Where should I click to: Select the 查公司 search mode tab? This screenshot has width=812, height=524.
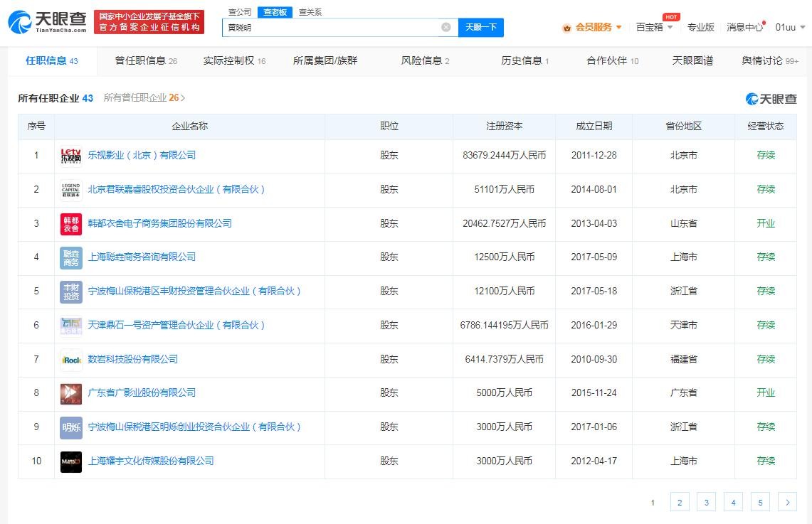(239, 12)
